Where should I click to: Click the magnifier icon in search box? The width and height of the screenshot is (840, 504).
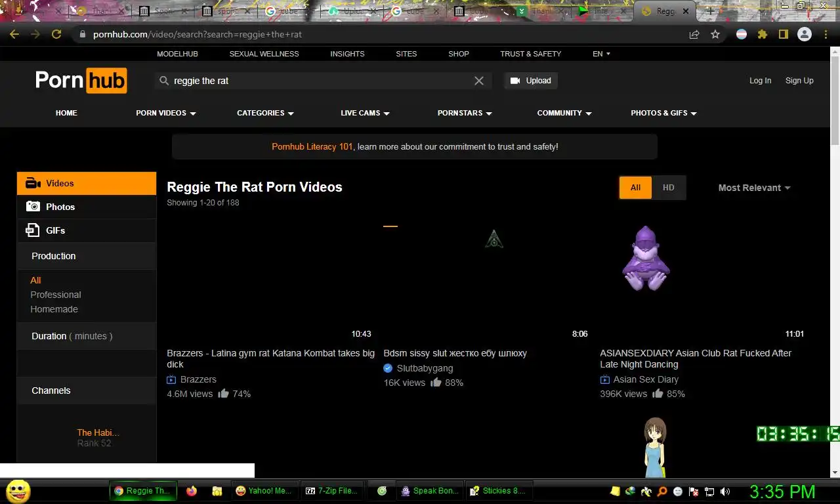click(x=164, y=81)
